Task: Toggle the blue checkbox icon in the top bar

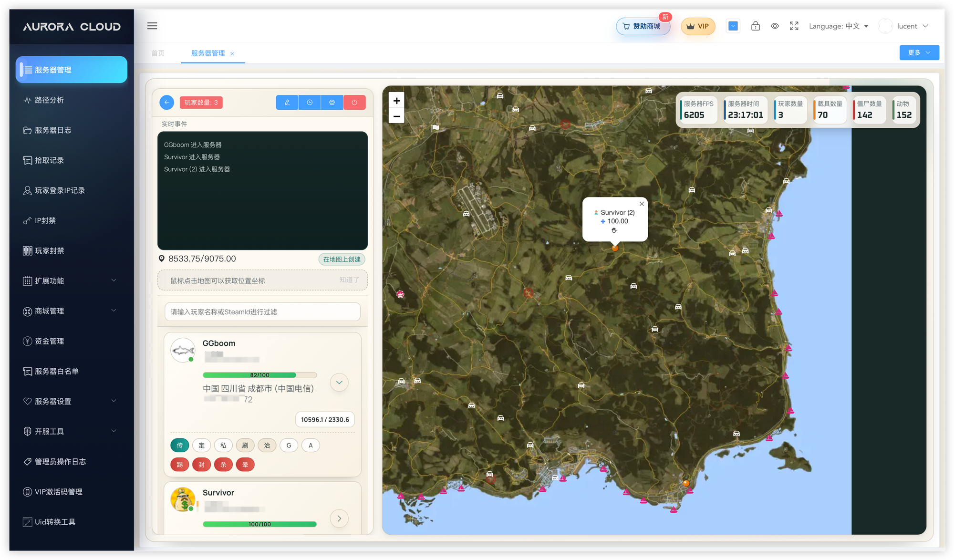Action: 733,26
